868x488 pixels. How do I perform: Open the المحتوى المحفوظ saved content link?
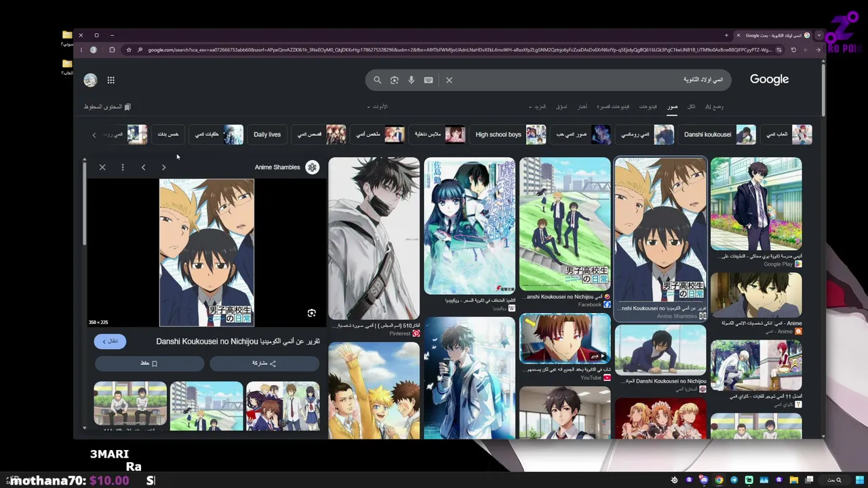(x=107, y=106)
